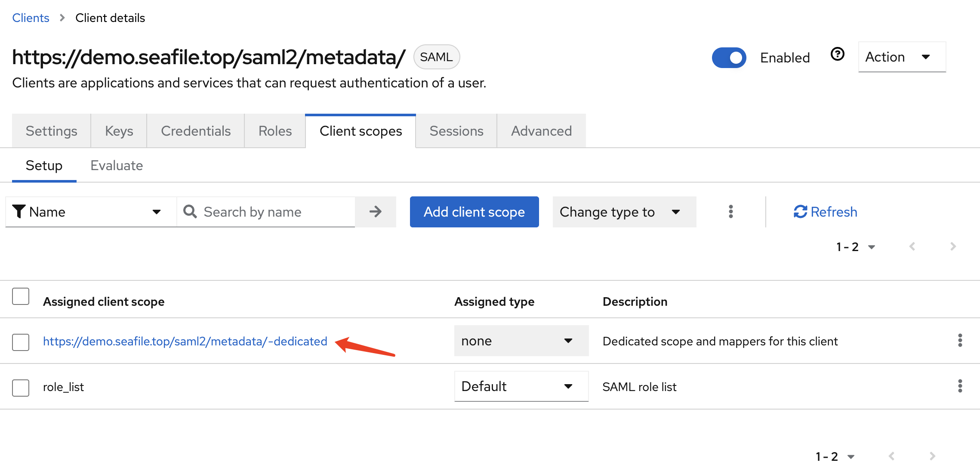
Task: Open kebab menu for dedicated scope row
Action: pyautogui.click(x=960, y=341)
